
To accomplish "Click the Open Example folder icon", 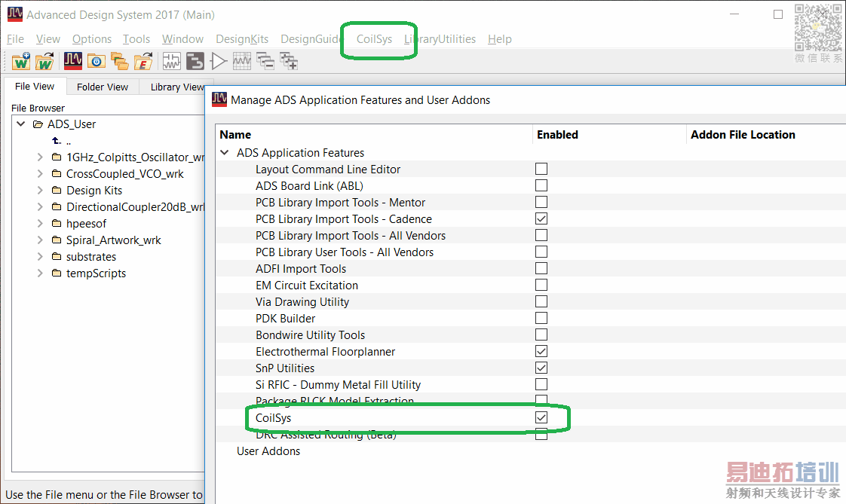I will (x=143, y=62).
